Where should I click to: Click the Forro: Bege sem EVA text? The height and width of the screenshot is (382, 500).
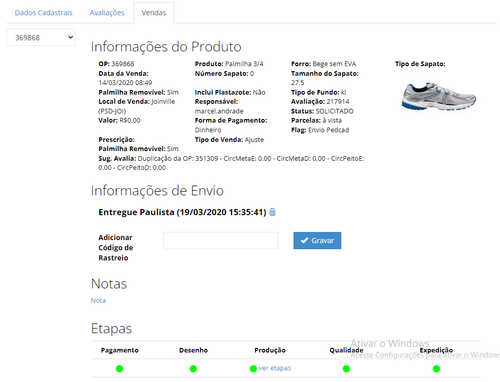(x=324, y=64)
